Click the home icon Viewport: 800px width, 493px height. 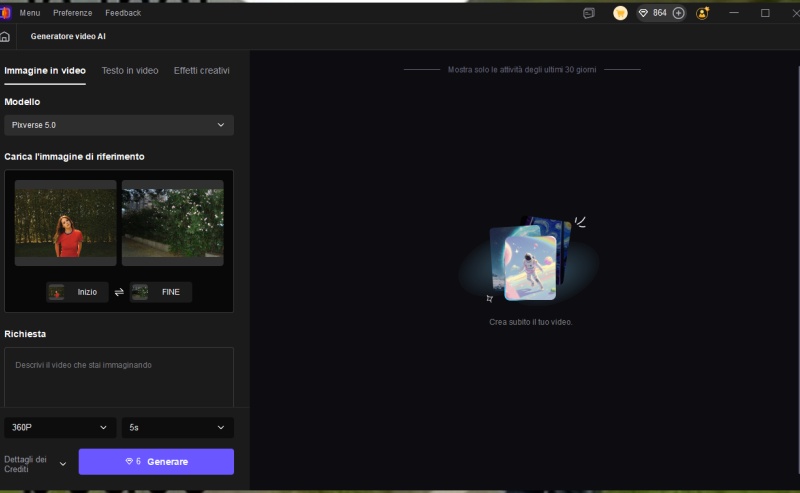(x=5, y=36)
